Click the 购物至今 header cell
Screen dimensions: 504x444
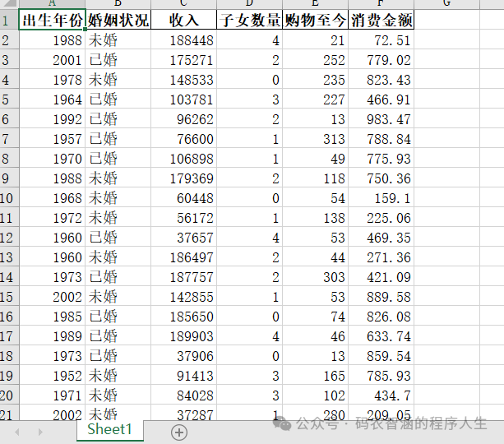coord(316,20)
